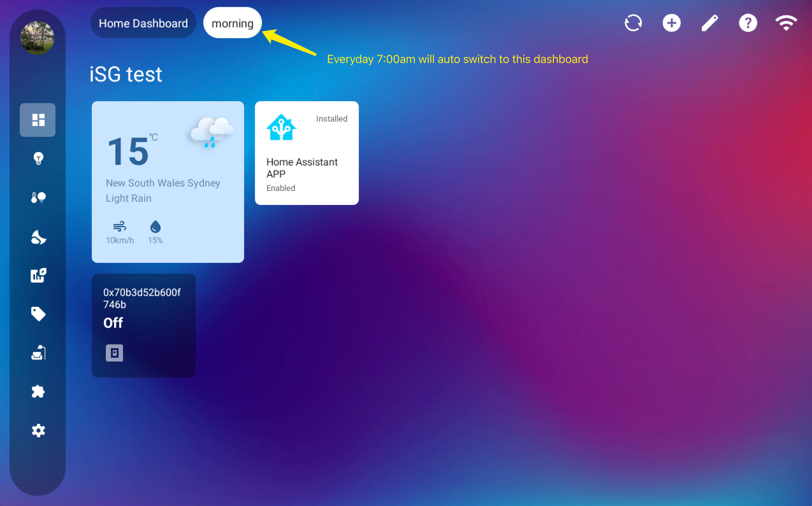
Task: Open the dashboard grid sidebar icon
Action: tap(38, 120)
